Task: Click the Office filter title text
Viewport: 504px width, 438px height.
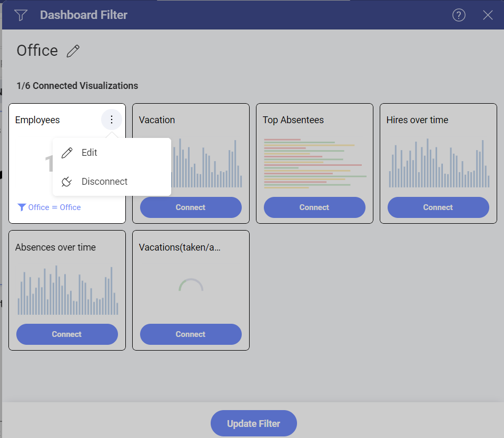Action: [37, 51]
